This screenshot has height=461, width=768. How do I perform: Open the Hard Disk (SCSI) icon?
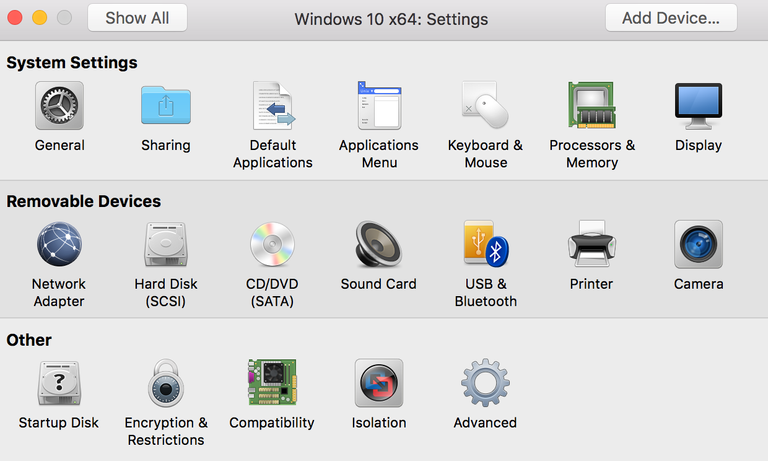click(166, 244)
